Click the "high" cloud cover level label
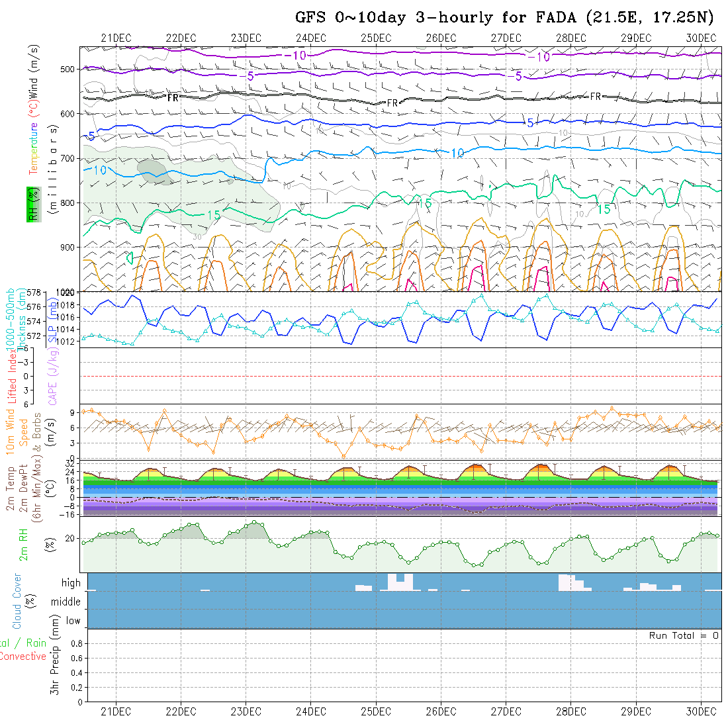Screen dimensions: 728x728 point(71,583)
